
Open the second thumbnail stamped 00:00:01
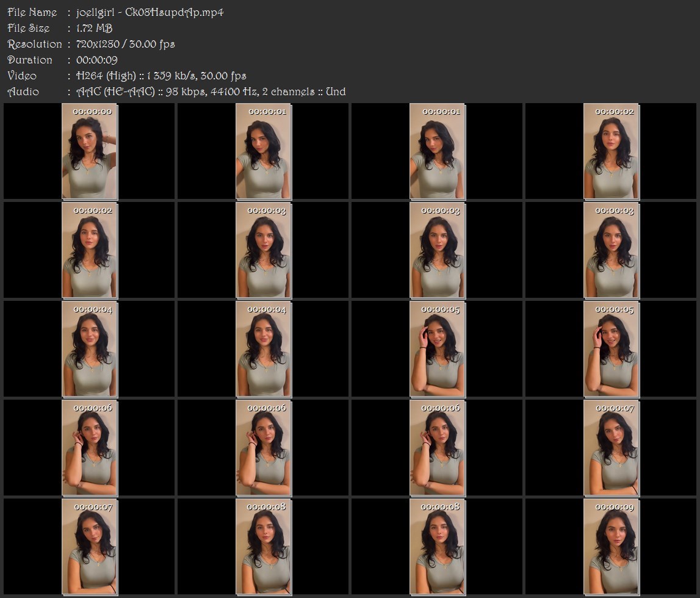pos(438,151)
